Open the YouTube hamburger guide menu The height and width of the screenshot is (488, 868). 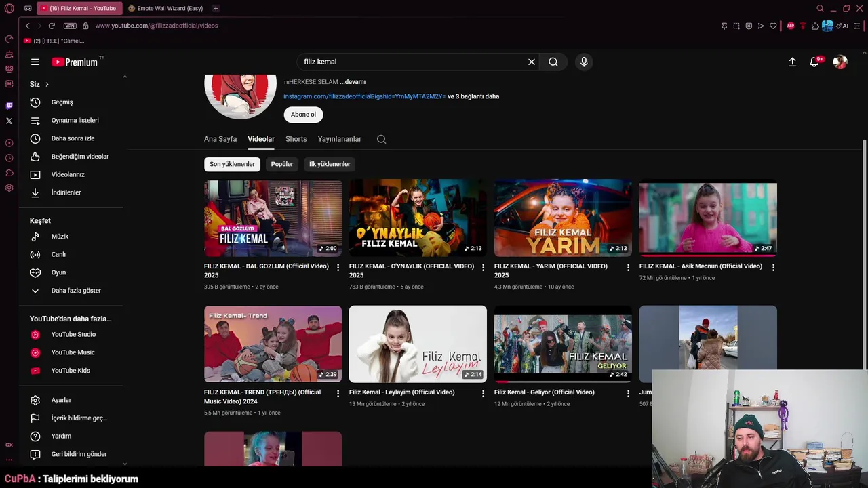point(35,62)
